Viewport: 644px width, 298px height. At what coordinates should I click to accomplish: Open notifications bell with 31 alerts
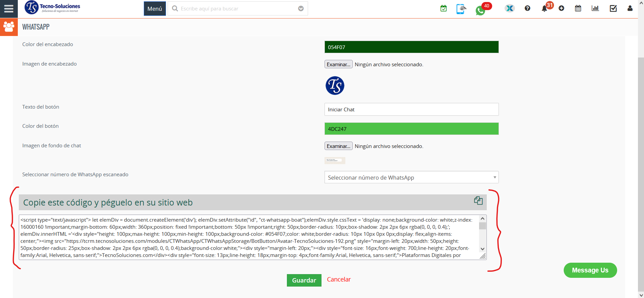pos(544,9)
